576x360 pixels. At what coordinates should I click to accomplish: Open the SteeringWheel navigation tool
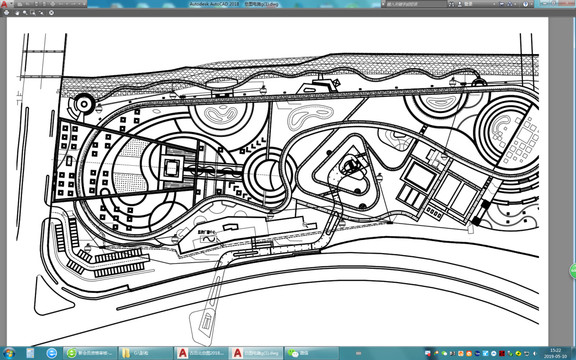point(51,12)
